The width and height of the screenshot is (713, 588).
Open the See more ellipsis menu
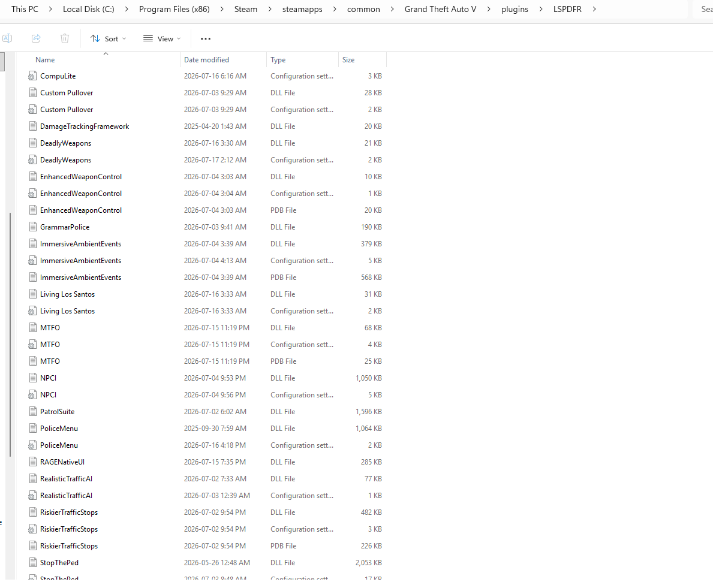point(206,38)
